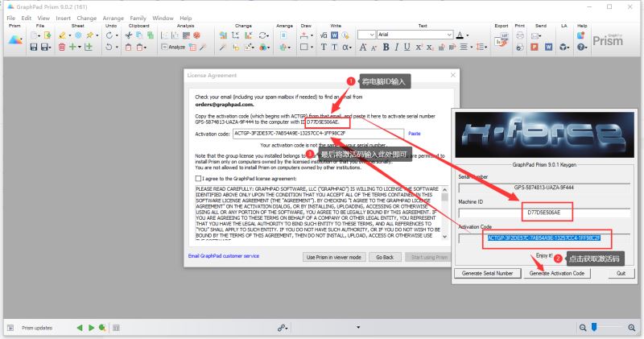Open the Insert menu
The image size is (644, 339).
pyautogui.click(x=64, y=18)
